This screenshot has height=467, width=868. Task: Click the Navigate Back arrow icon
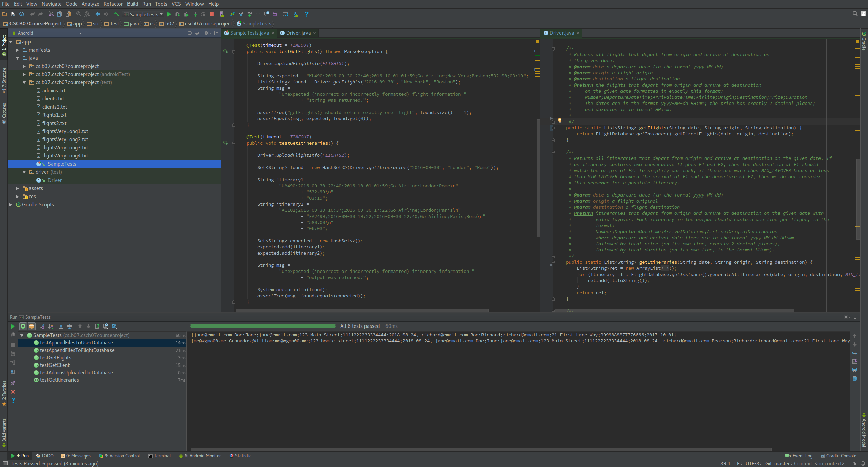tap(98, 14)
